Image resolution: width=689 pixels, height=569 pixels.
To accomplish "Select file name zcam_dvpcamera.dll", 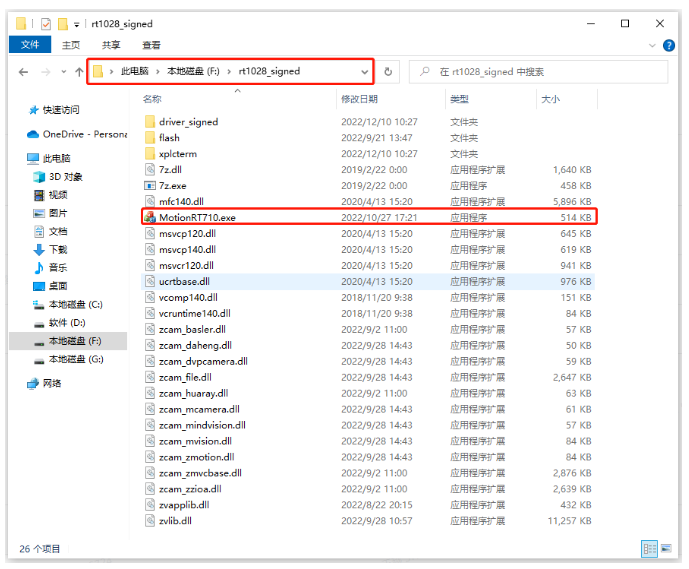I will coord(203,361).
